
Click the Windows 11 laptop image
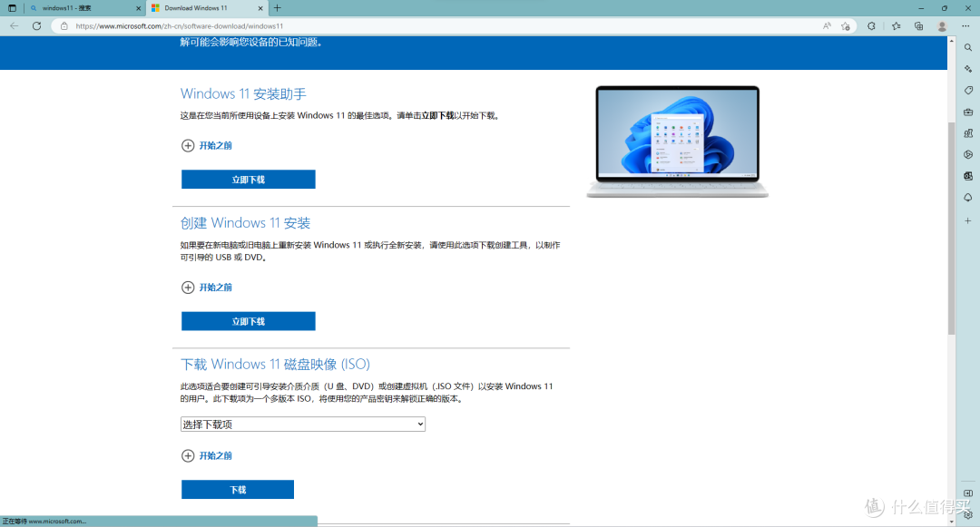click(x=678, y=142)
